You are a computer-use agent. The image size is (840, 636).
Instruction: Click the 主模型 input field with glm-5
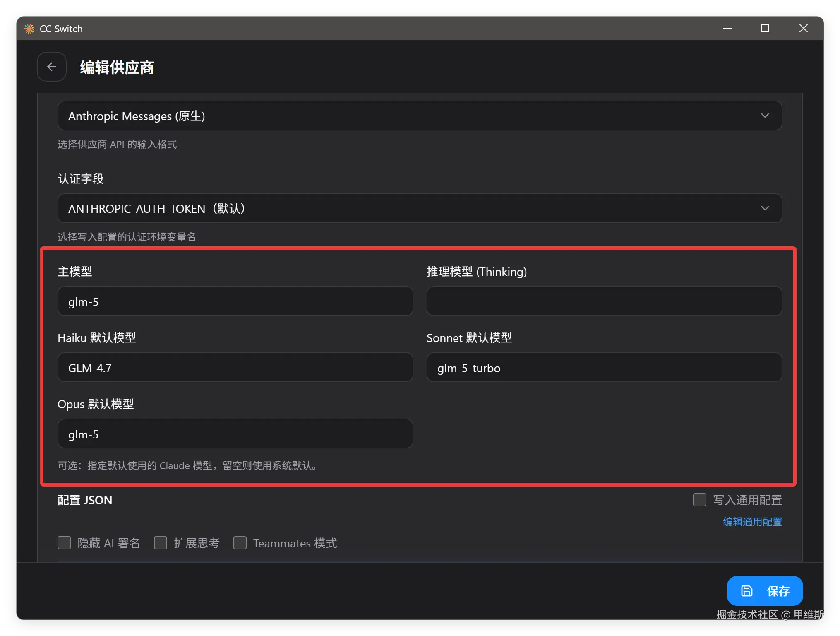click(x=235, y=301)
